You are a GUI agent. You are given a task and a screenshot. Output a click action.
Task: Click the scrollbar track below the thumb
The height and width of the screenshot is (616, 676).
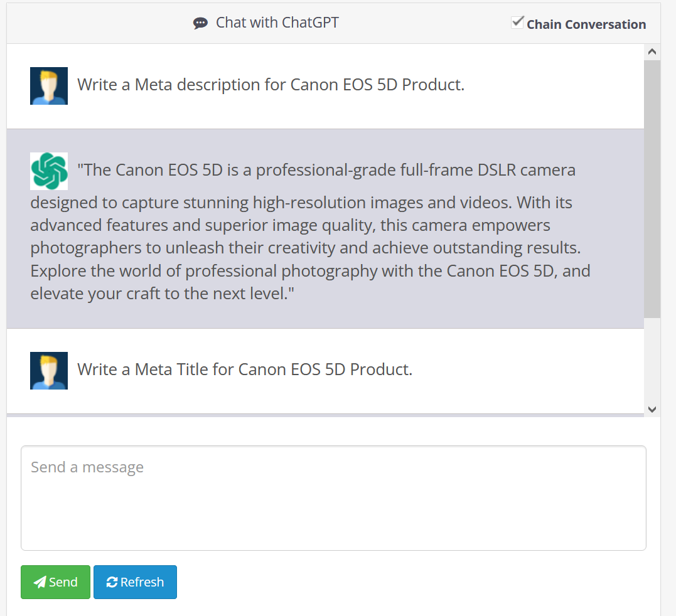coord(652,359)
